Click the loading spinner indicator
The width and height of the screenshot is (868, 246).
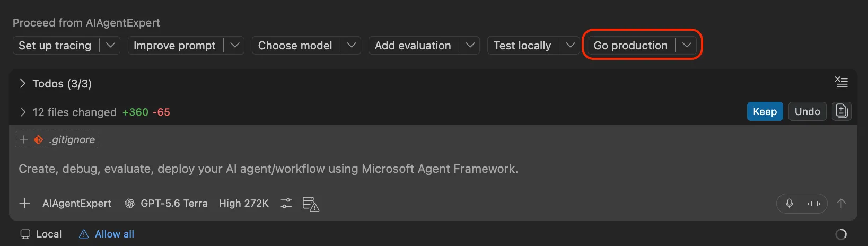pyautogui.click(x=841, y=234)
